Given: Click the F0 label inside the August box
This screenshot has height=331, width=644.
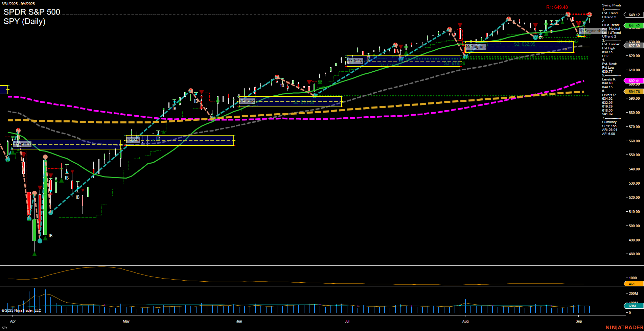Looking at the screenshot, I should [564, 49].
